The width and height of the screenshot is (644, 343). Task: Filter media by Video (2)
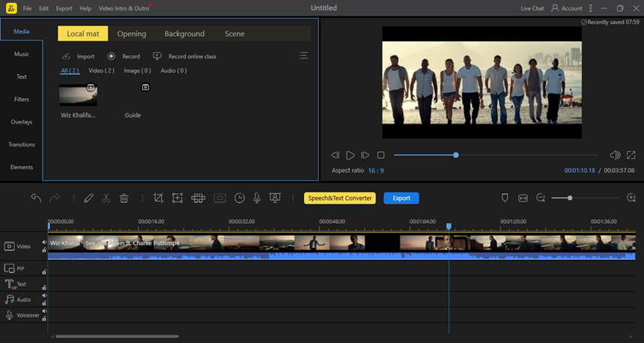[101, 70]
